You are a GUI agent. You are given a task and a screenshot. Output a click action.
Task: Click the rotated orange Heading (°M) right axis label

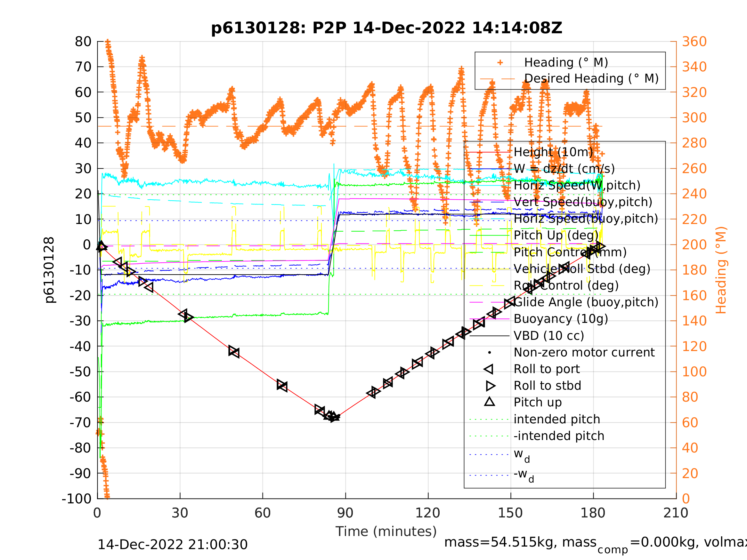click(x=721, y=270)
